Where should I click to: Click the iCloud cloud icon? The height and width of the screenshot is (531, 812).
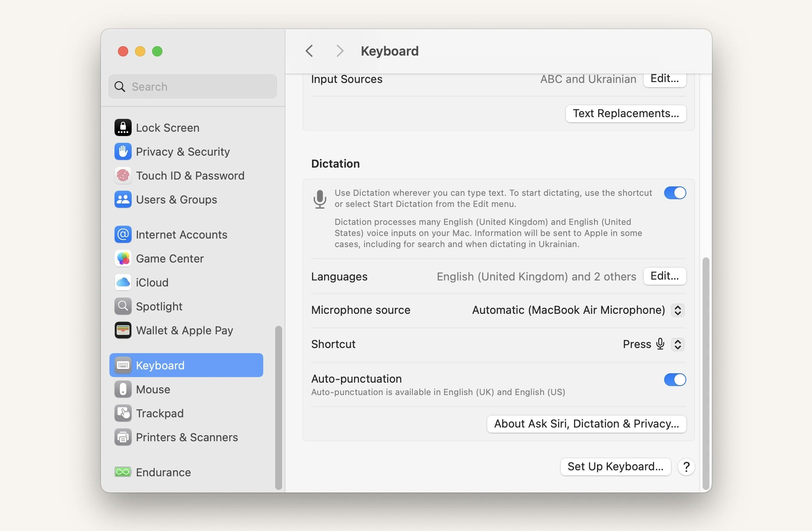[123, 283]
